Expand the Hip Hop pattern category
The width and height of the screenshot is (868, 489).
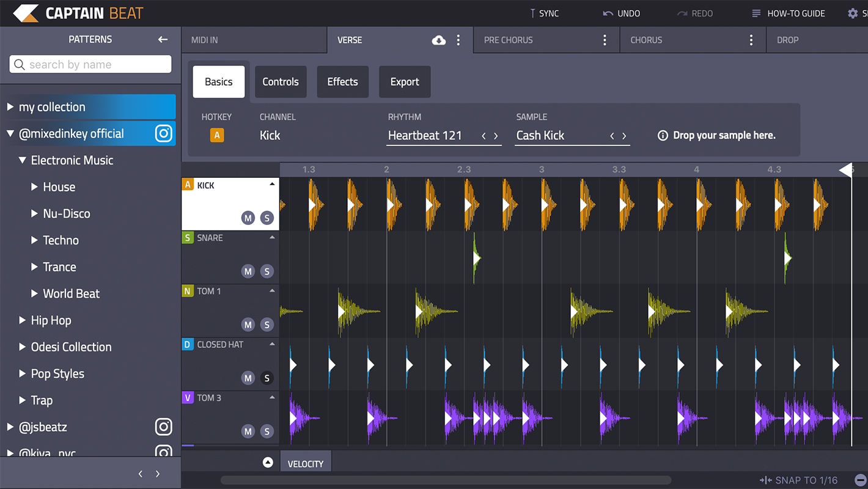coord(23,320)
